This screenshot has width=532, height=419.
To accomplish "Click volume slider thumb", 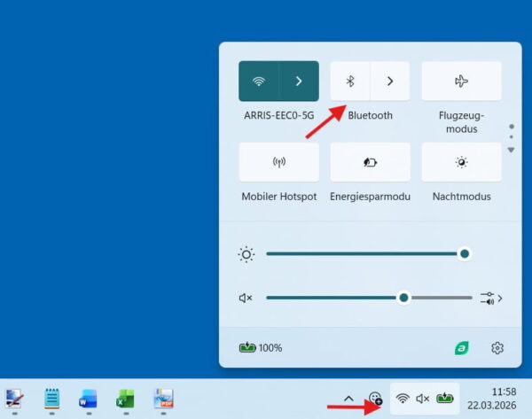I will tap(403, 298).
